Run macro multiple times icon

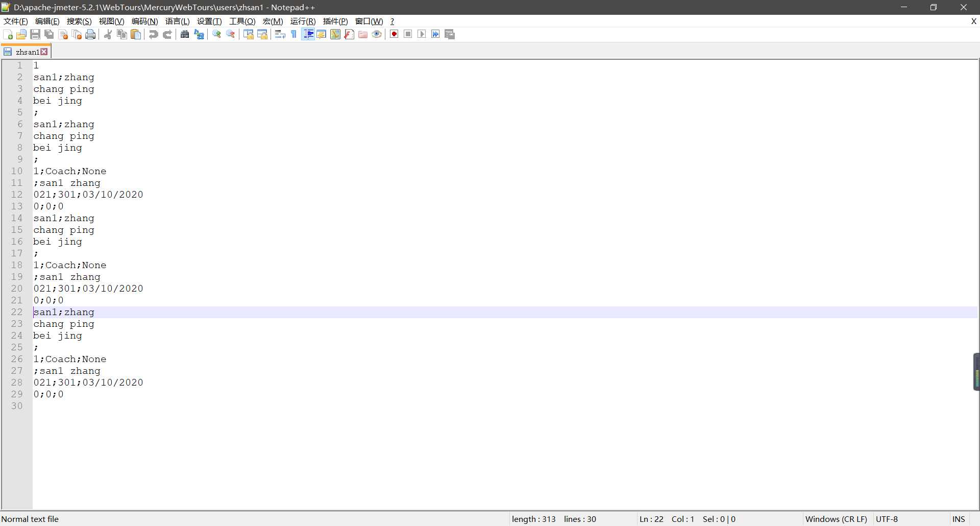click(435, 34)
